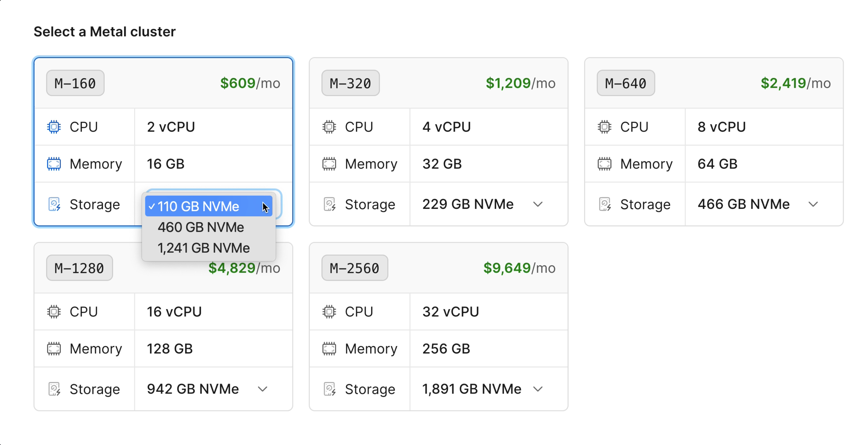Click the CPU icon in M-1280 card

coord(54,312)
